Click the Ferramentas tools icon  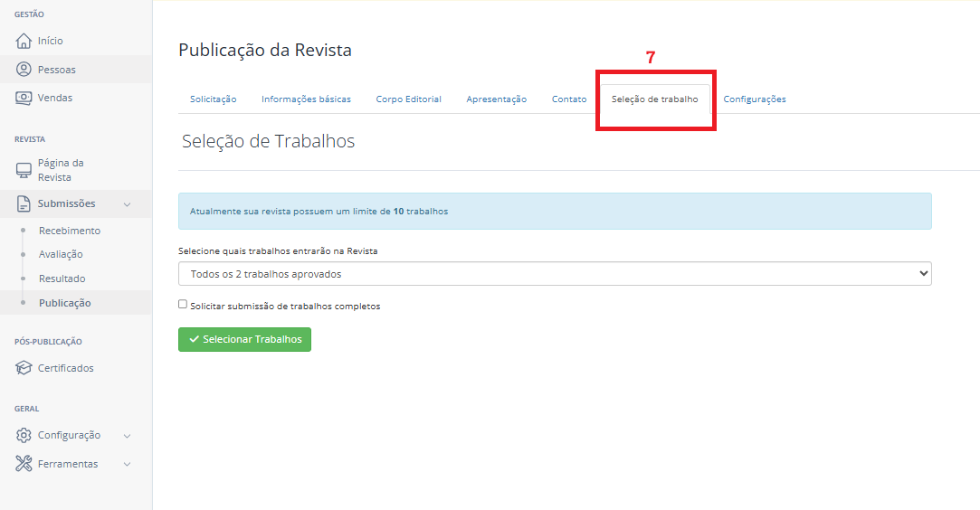(24, 464)
